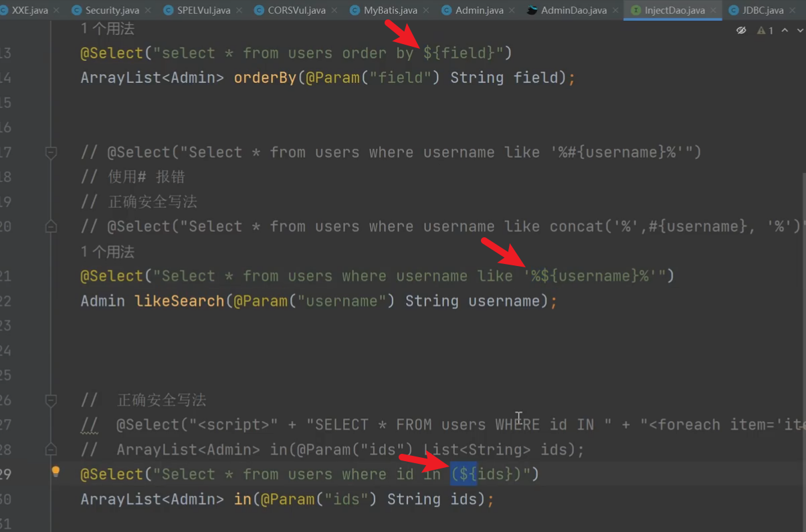Close the Security.java tab
The width and height of the screenshot is (806, 532).
(x=148, y=11)
